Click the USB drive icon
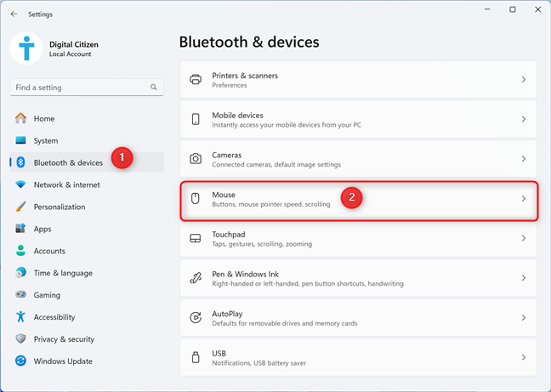Screen dimensions: 551x392 click(x=196, y=357)
